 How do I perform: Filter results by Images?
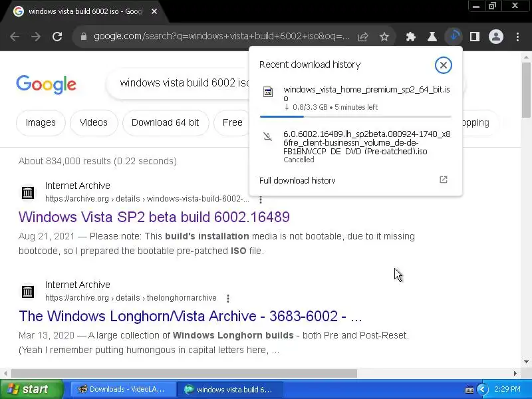coord(41,122)
